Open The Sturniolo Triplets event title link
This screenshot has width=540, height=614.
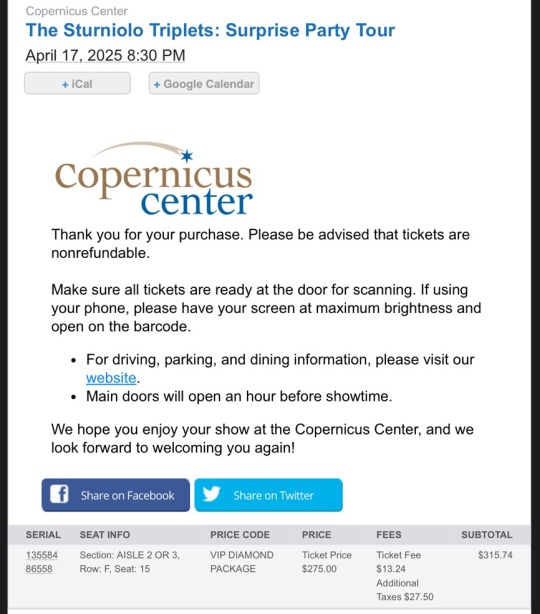coord(210,30)
